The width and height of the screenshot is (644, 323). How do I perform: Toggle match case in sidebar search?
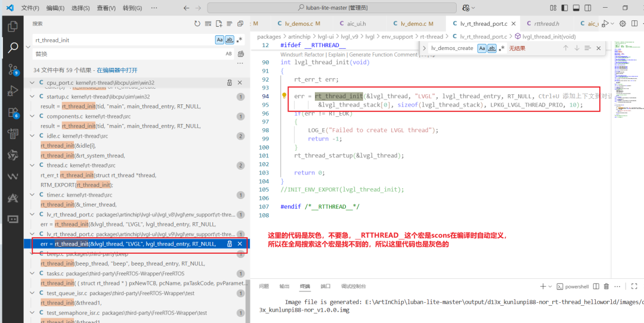(219, 40)
